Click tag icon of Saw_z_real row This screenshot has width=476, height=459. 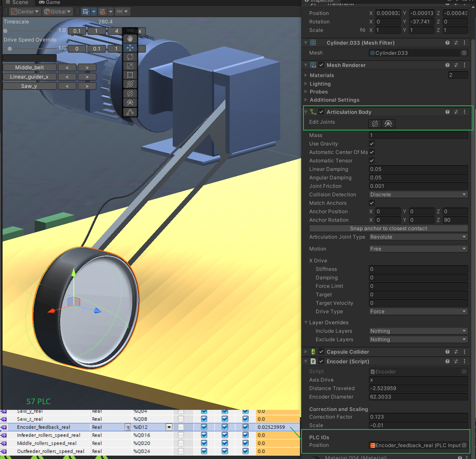tap(4, 419)
